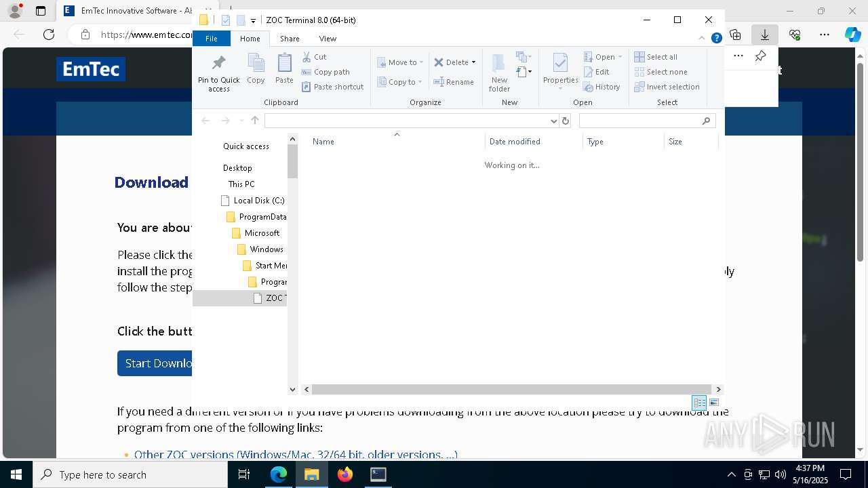Screen dimensions: 868x488
Task: Show file History
Action: click(x=601, y=87)
